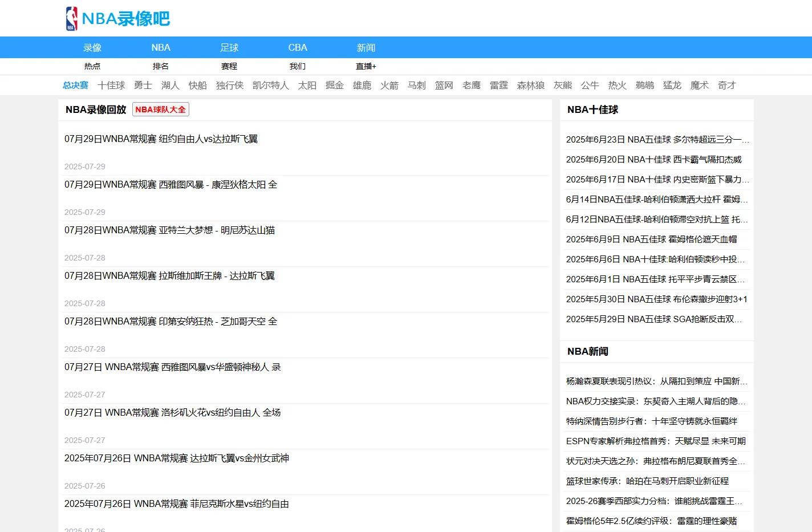Screen dimensions: 812x532
Task: Open the 马刺 team link
Action: click(417, 86)
